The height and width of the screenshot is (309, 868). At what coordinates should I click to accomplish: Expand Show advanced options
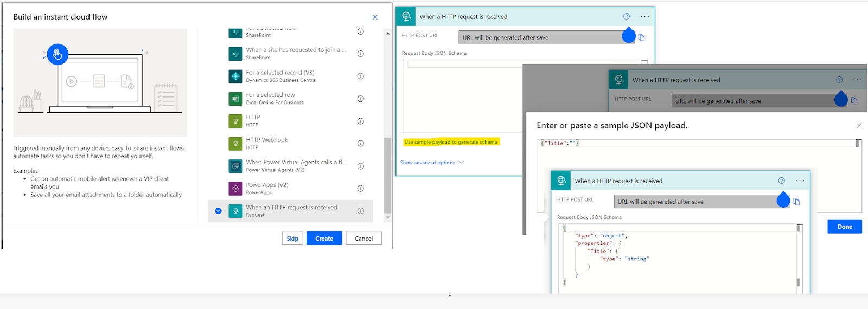click(x=432, y=163)
